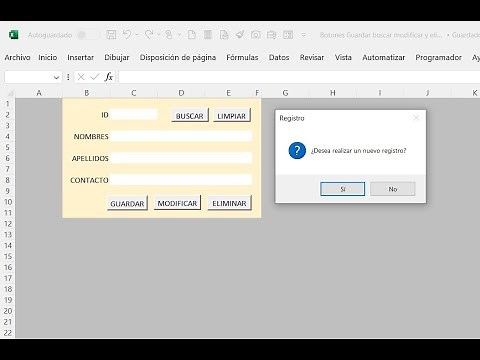
Task: Select column H header
Action: coord(333,93)
